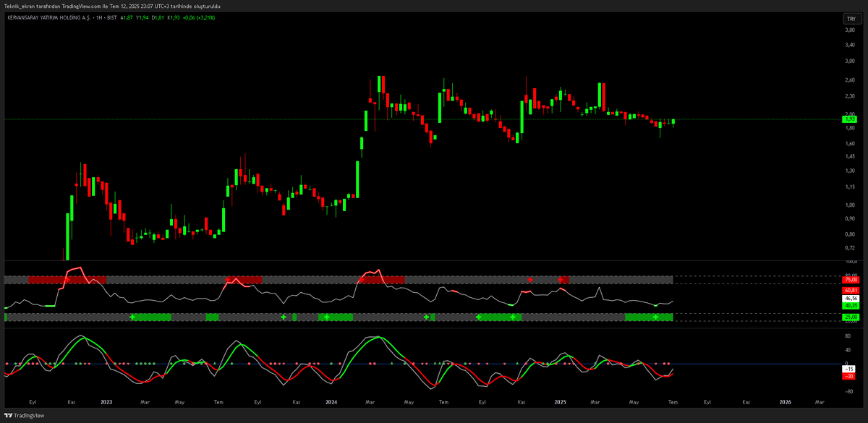Click the 1,15 price scale level
The width and height of the screenshot is (868, 423).
849,187
